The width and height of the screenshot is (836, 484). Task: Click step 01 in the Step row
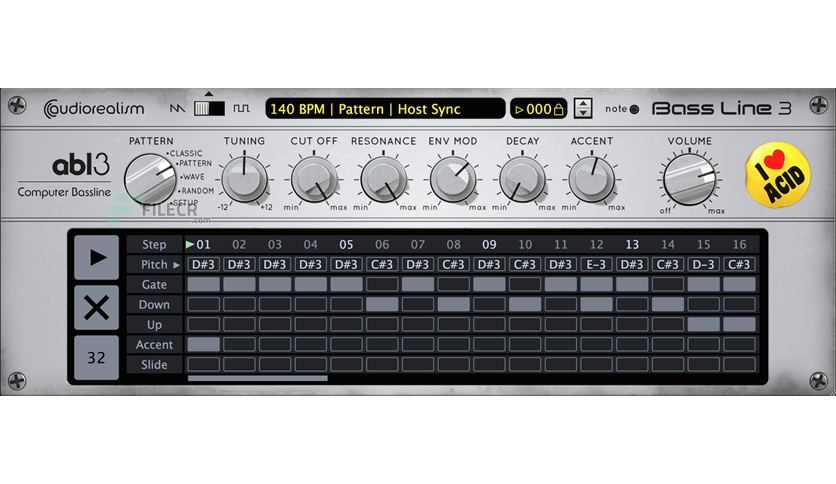203,245
